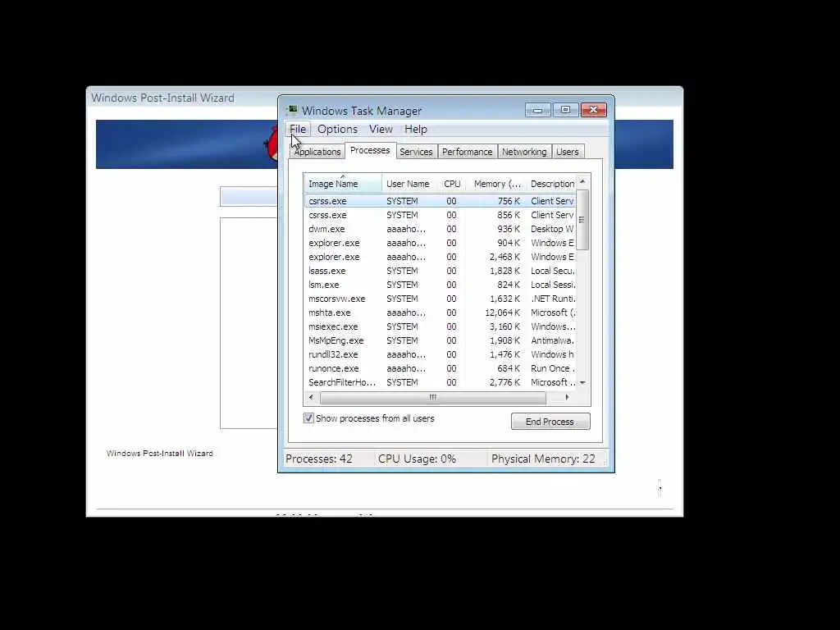The image size is (840, 630).
Task: Sort by Image Name column header
Action: [342, 184]
